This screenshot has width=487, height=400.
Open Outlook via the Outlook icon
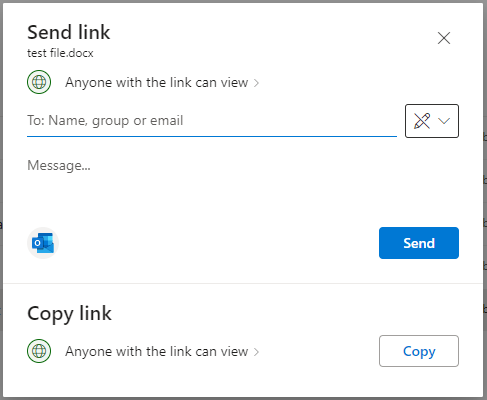click(43, 243)
